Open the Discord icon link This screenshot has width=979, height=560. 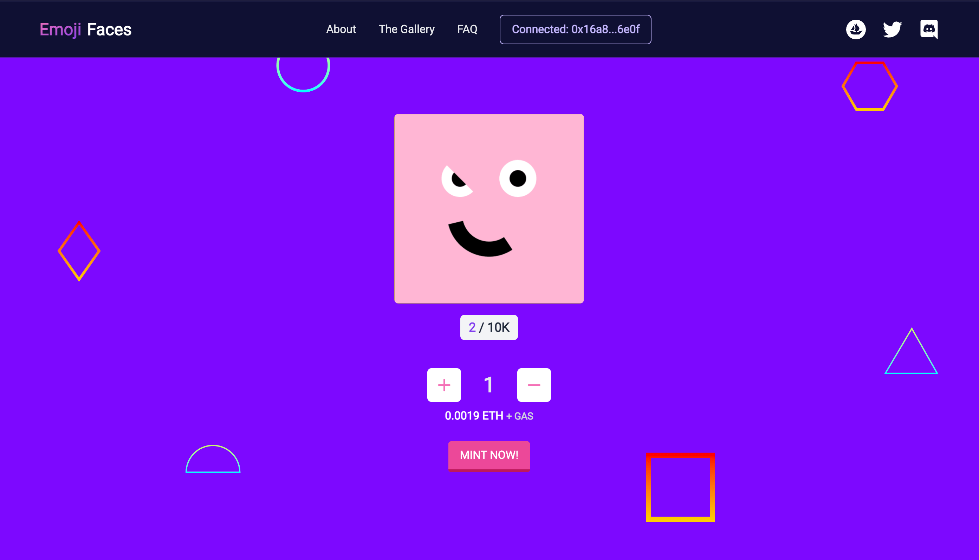929,30
